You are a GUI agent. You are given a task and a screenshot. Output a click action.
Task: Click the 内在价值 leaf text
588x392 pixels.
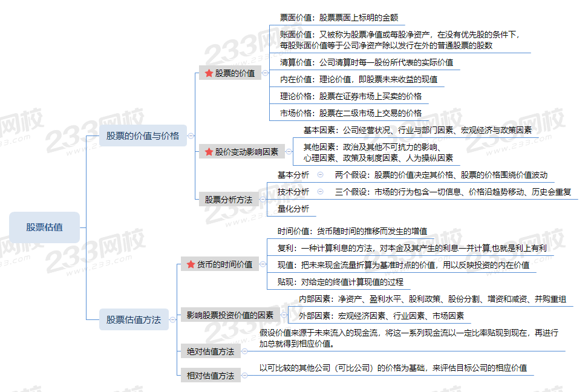359,79
